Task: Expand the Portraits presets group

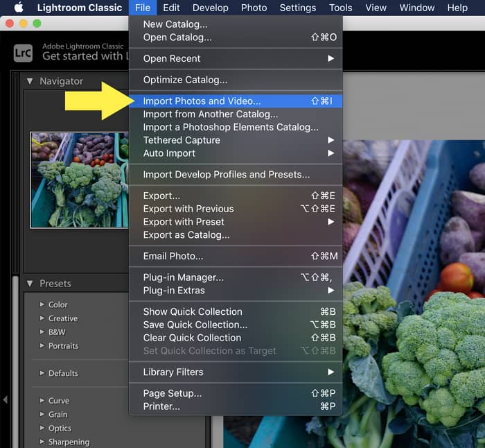Action: 42,345
